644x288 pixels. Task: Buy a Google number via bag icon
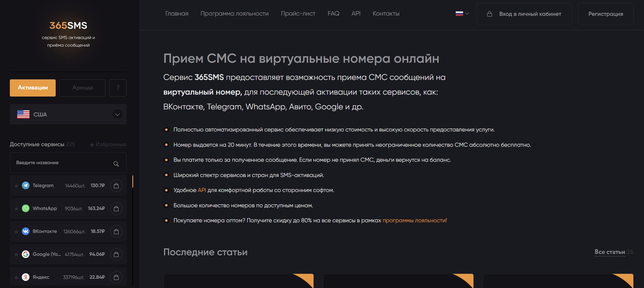click(x=116, y=254)
